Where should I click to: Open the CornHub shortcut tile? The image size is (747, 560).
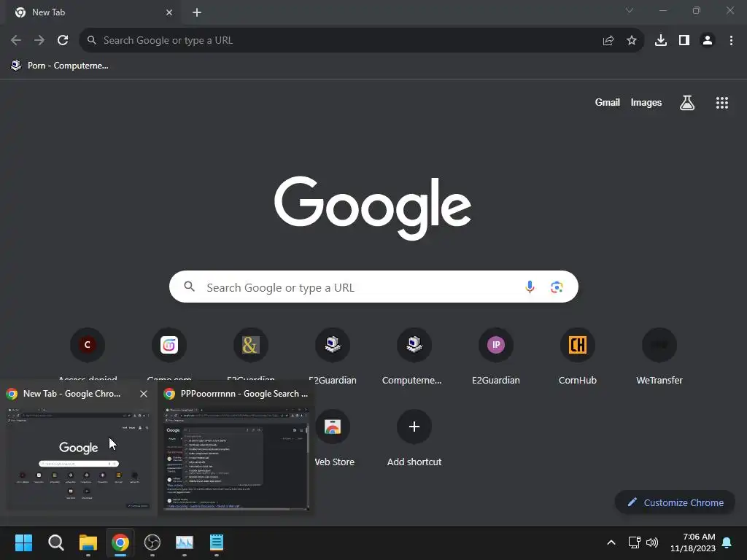(x=578, y=356)
